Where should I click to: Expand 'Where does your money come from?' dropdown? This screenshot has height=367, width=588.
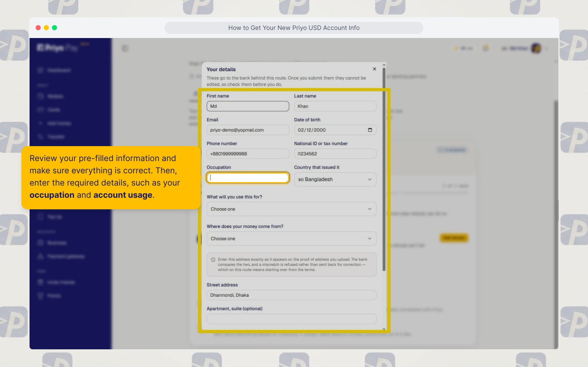(x=291, y=239)
